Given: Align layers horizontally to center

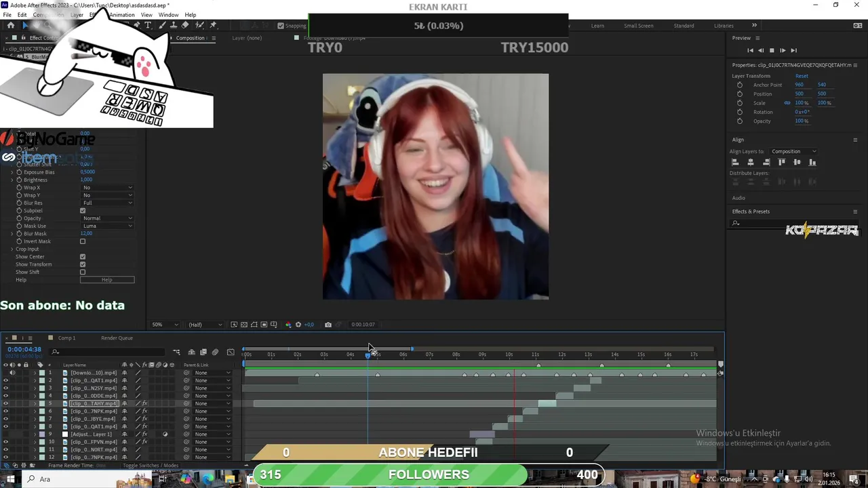Looking at the screenshot, I should [751, 162].
